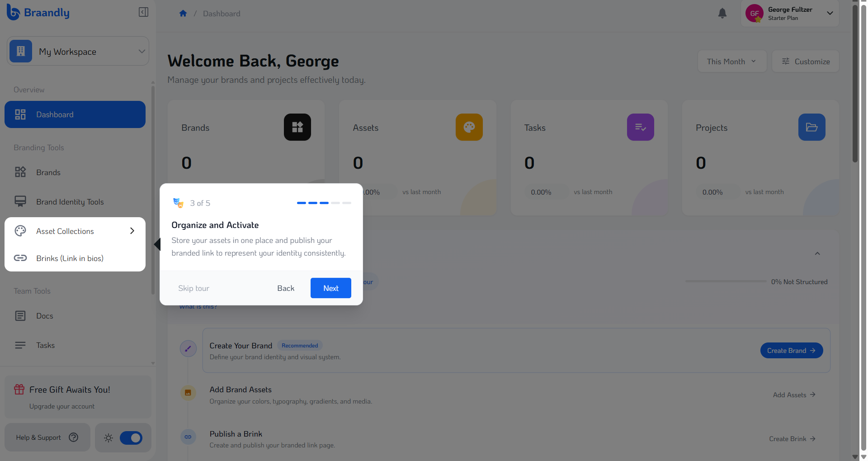The image size is (868, 461).
Task: Click the Tasks 0.00% badge
Action: (541, 192)
